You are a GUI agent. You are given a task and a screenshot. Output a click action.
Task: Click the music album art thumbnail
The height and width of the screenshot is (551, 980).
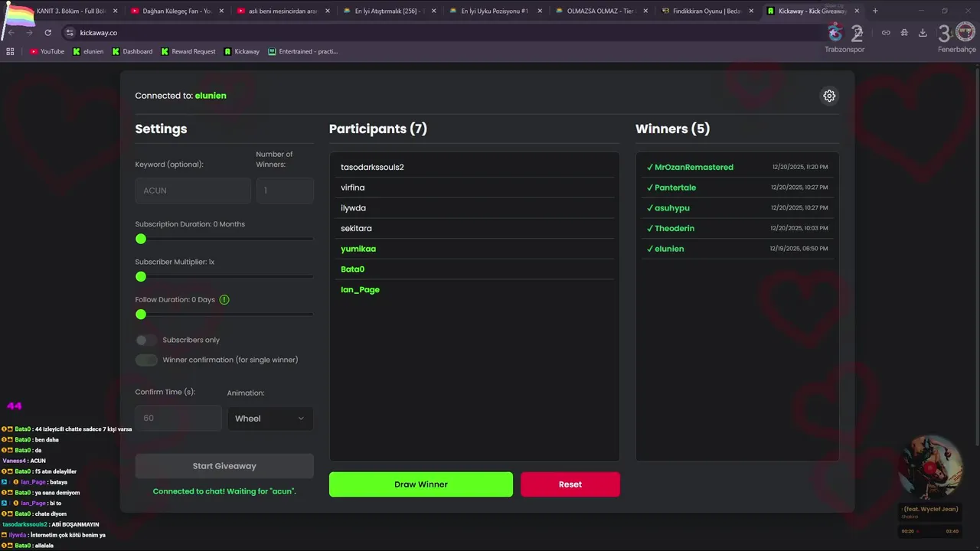click(x=930, y=468)
